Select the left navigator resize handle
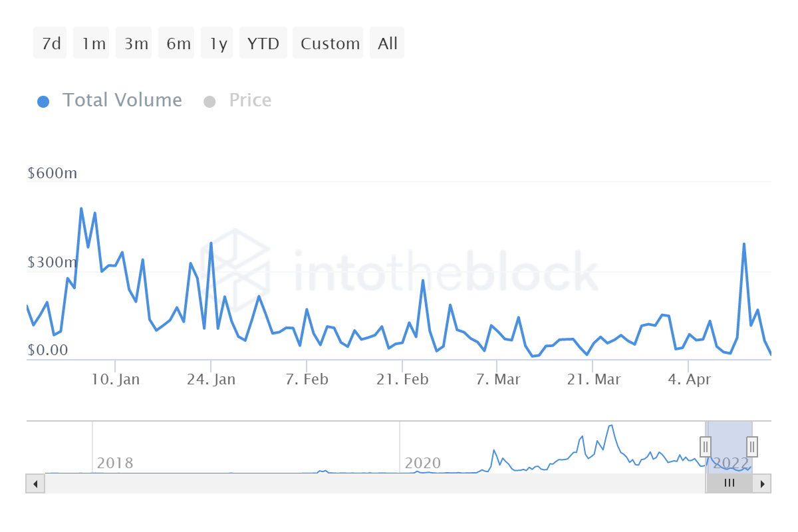Screen dimensions: 798x532 tap(706, 446)
